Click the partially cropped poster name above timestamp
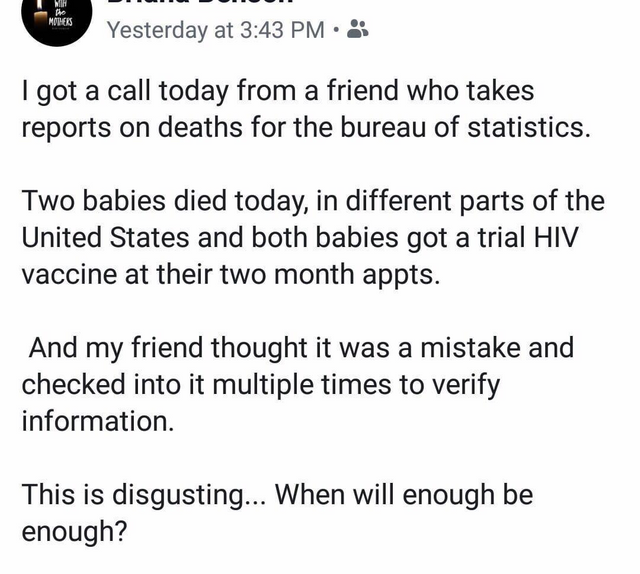 200,2
